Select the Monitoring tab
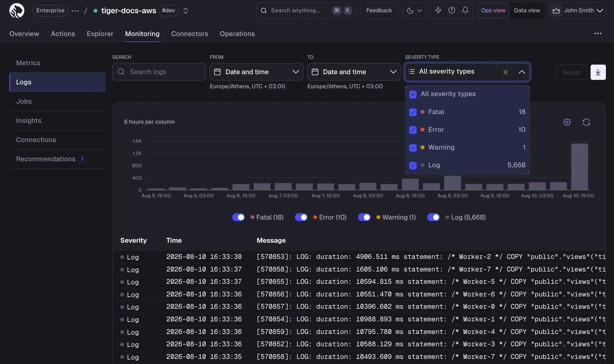 click(142, 34)
